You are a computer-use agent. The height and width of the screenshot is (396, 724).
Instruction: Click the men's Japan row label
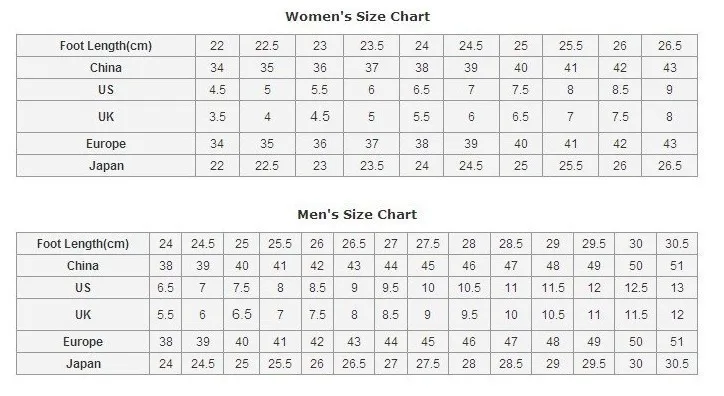83,364
